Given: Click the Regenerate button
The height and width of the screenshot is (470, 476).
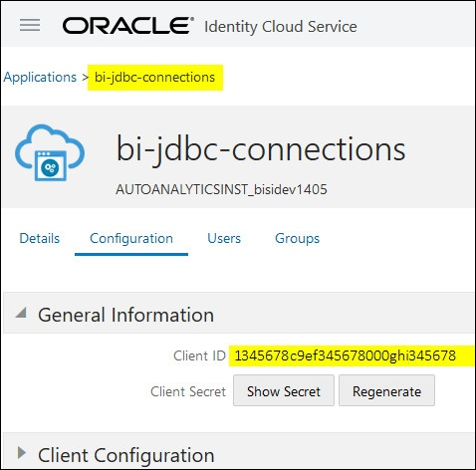Looking at the screenshot, I should (x=386, y=390).
